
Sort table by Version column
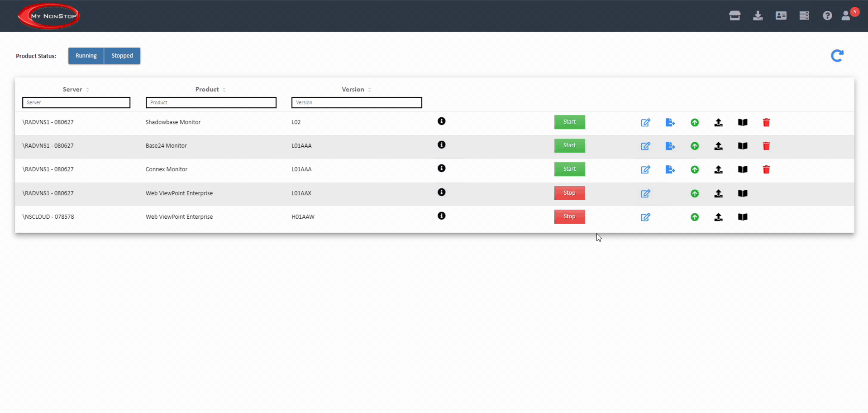(x=356, y=89)
